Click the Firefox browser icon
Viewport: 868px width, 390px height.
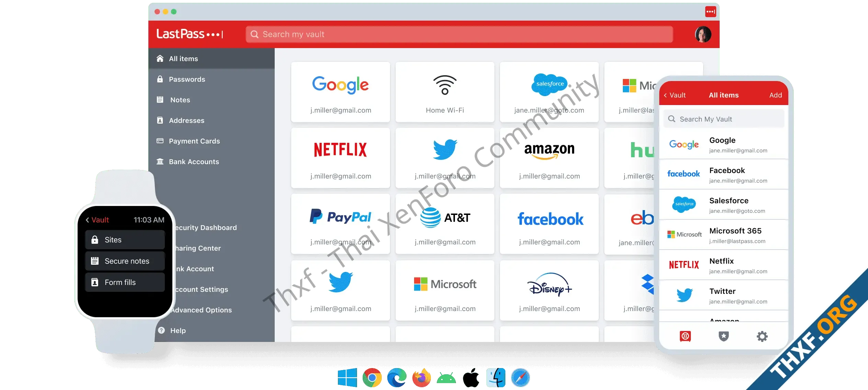click(422, 378)
